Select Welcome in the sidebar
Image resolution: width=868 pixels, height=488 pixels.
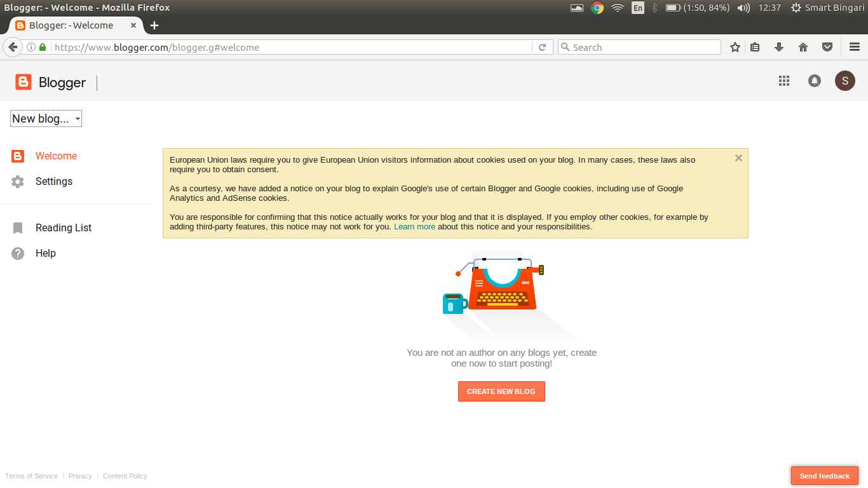coord(56,156)
